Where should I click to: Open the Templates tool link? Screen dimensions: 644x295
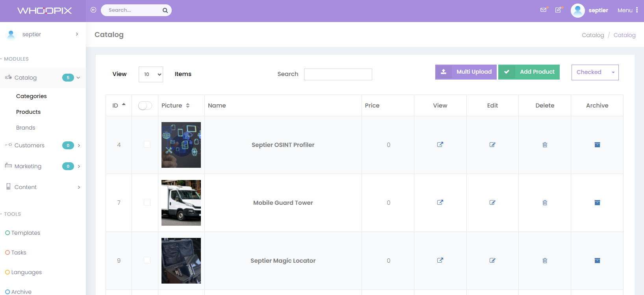coord(26,233)
